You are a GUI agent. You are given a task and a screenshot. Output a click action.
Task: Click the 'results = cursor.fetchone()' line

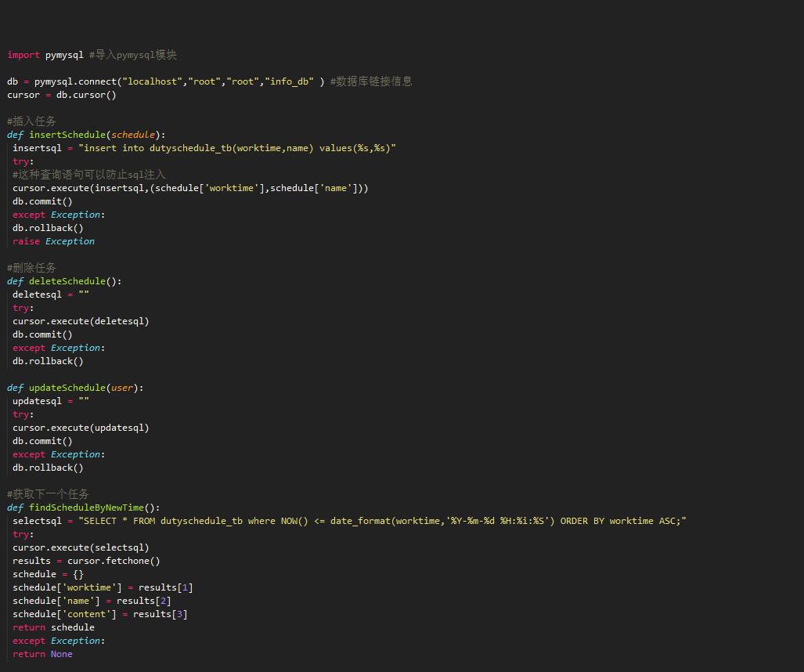click(x=86, y=562)
